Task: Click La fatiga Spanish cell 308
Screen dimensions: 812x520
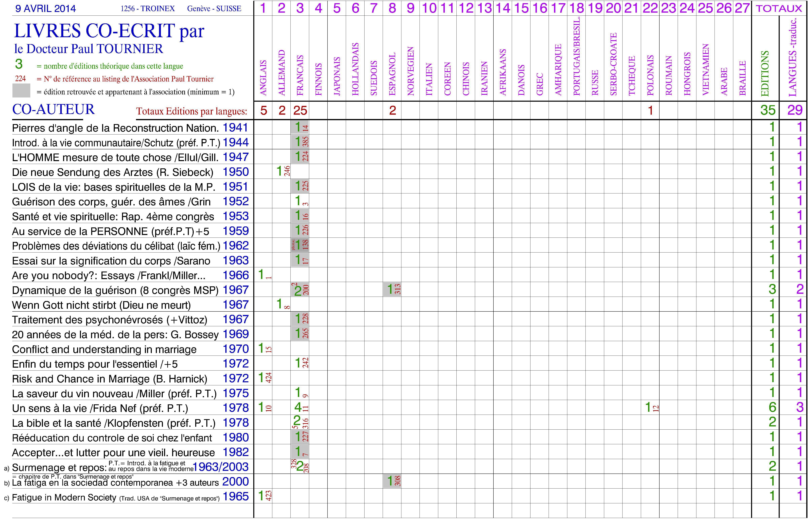Action: tap(392, 481)
